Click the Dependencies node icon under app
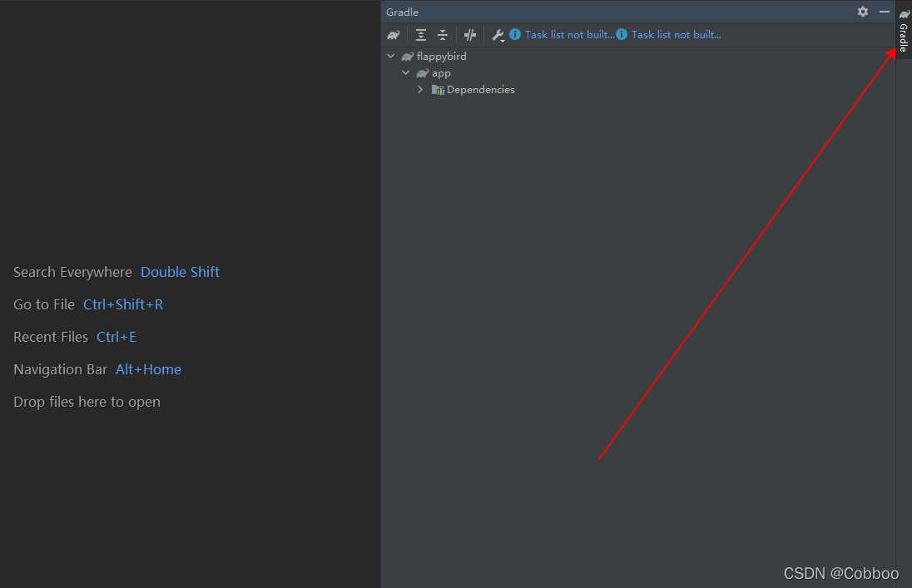This screenshot has height=588, width=912. click(x=438, y=89)
